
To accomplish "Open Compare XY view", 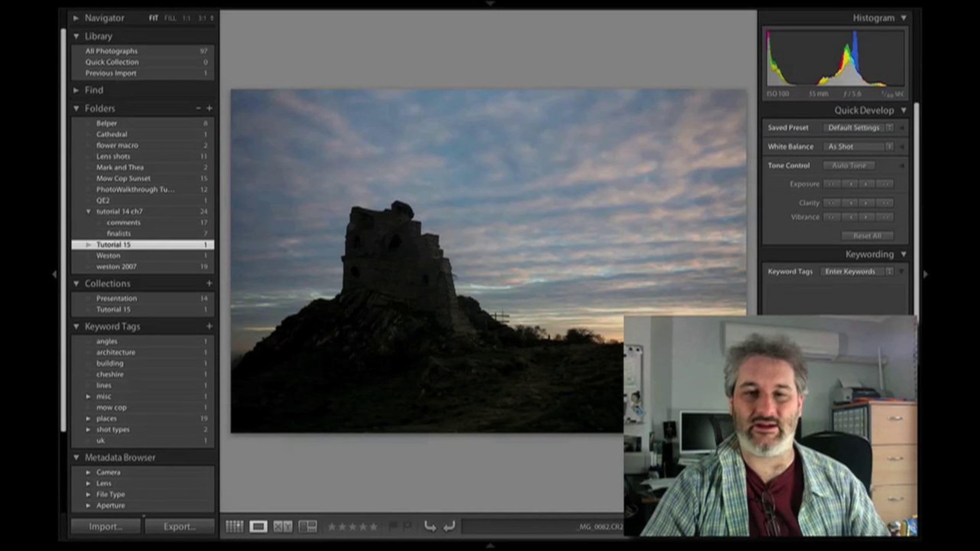I will [x=283, y=527].
